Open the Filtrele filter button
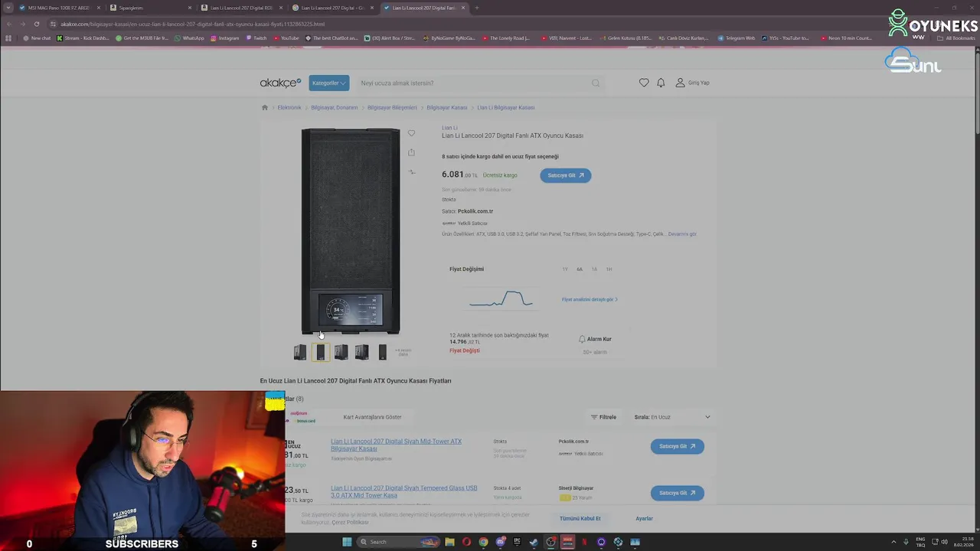 603,417
